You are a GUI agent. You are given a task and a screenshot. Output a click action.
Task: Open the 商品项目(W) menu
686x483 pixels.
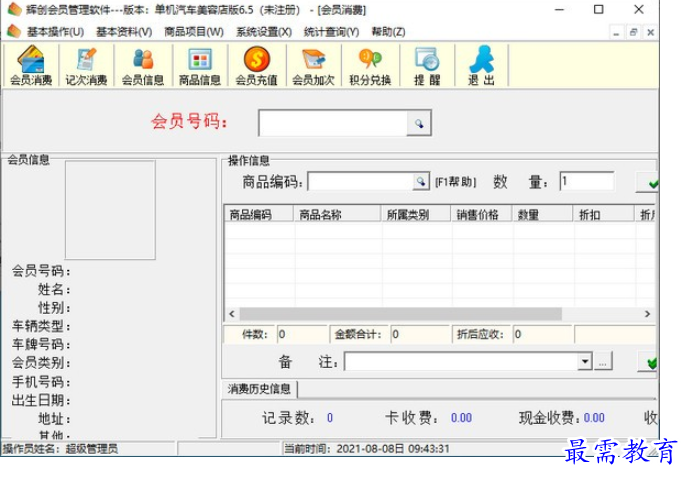click(194, 32)
